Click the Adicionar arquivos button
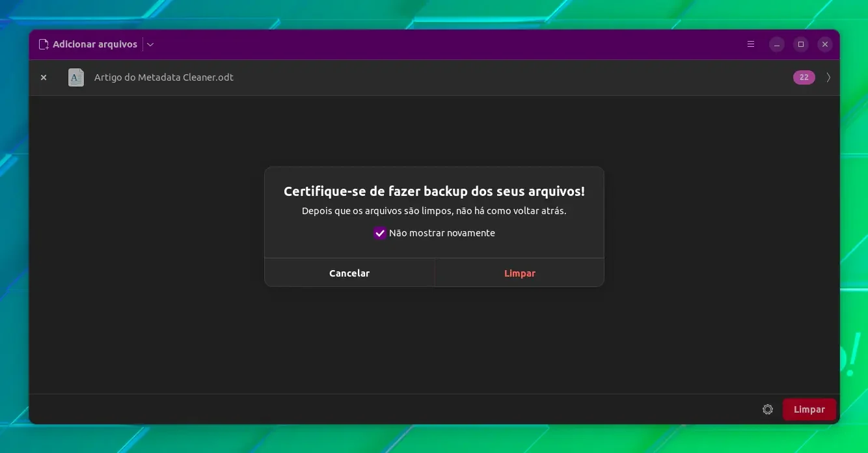Image resolution: width=868 pixels, height=453 pixels. click(x=88, y=44)
